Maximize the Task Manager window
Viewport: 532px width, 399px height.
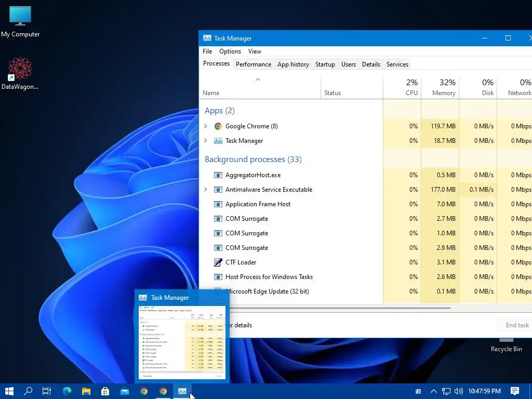point(508,38)
